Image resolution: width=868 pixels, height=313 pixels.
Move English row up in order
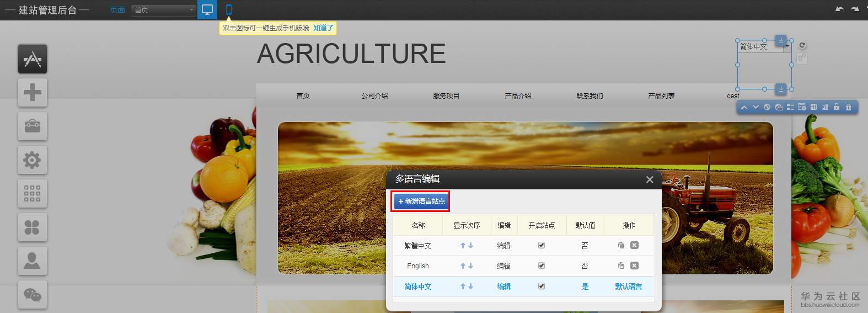463,266
